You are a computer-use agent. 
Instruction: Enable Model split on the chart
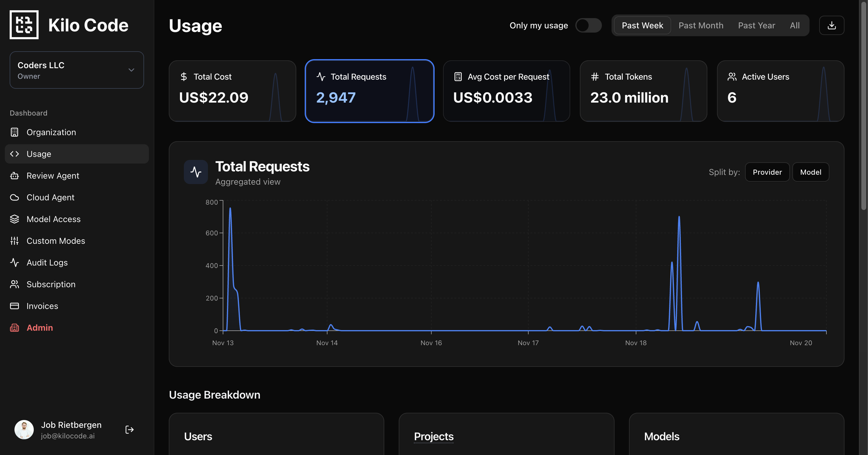pyautogui.click(x=811, y=172)
